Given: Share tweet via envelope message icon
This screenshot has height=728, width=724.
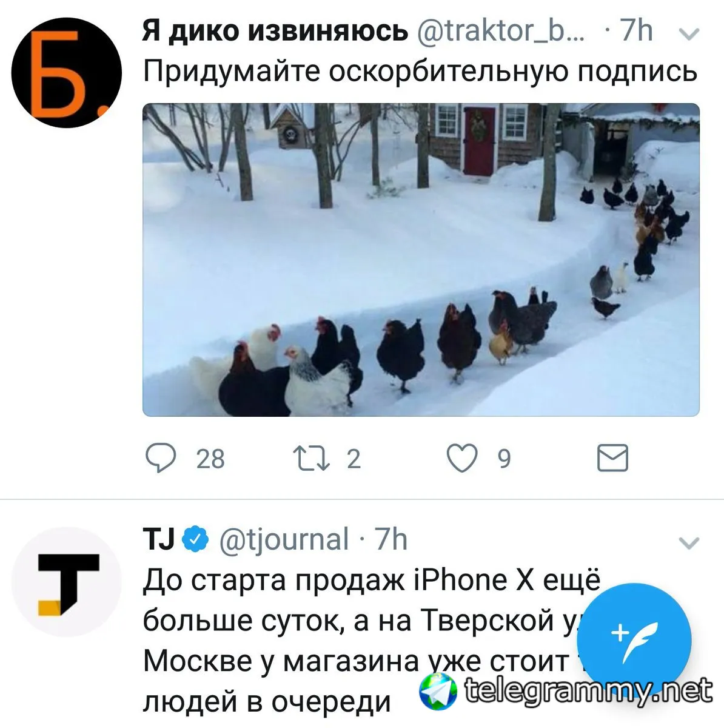Looking at the screenshot, I should [x=612, y=458].
